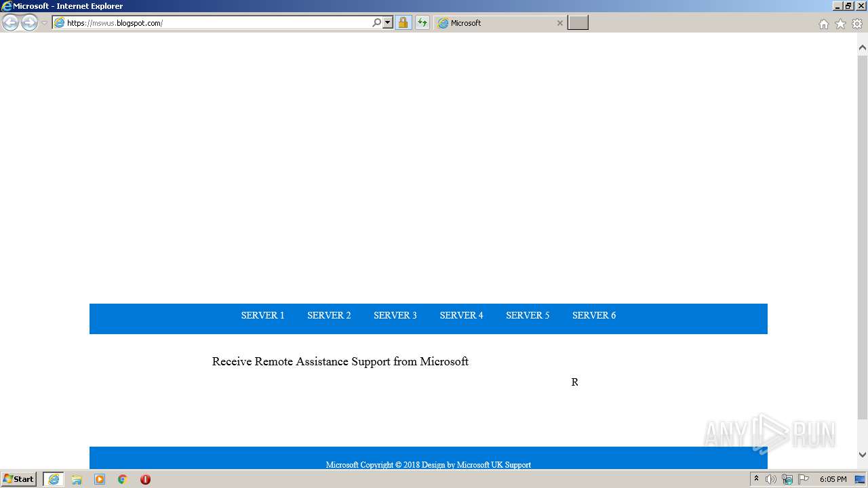Viewport: 868px width, 488px height.
Task: Open the security lock report icon
Action: point(403,23)
